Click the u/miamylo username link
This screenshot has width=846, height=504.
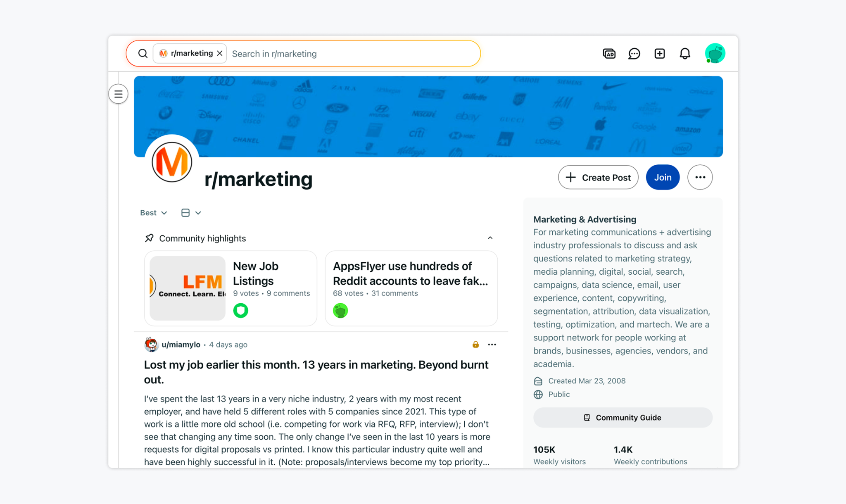pyautogui.click(x=181, y=345)
